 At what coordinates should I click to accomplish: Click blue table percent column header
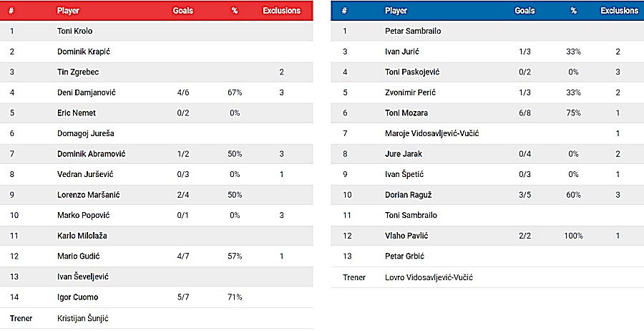tap(573, 11)
